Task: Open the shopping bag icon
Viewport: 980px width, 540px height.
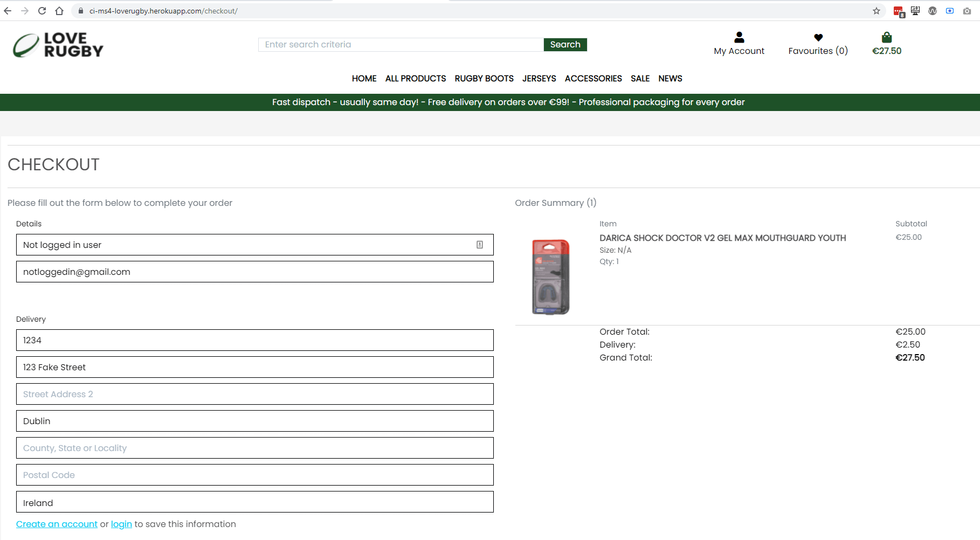Action: click(x=887, y=37)
